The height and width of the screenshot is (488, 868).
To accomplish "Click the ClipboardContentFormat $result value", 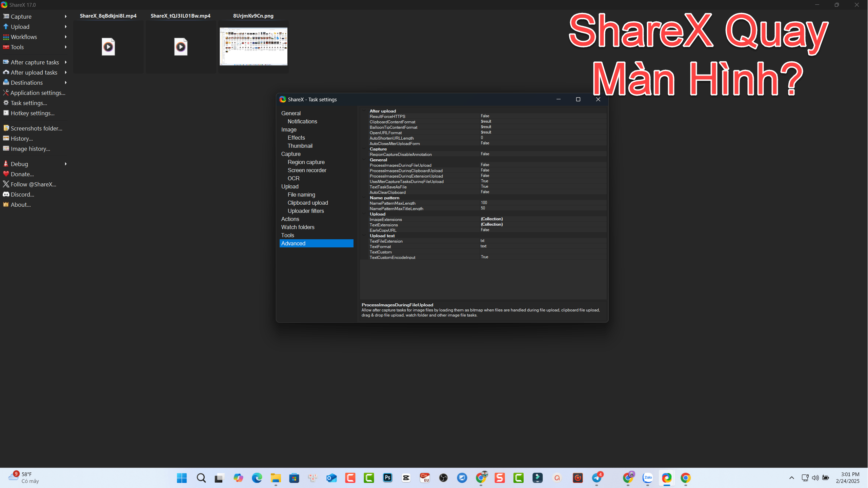I will 486,122.
